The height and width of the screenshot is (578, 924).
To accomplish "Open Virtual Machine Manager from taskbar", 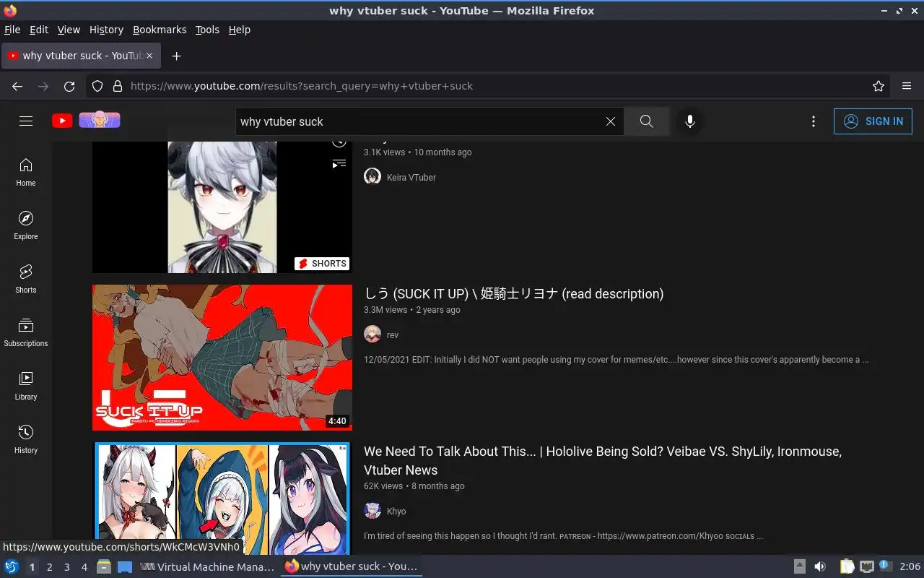I will [x=207, y=567].
